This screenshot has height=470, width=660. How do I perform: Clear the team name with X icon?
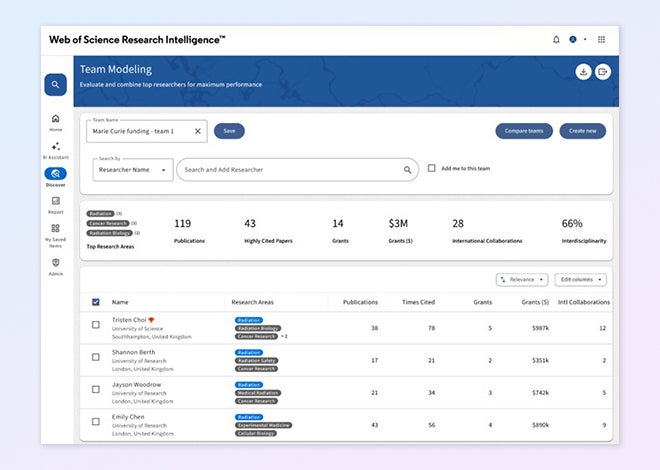(x=197, y=131)
